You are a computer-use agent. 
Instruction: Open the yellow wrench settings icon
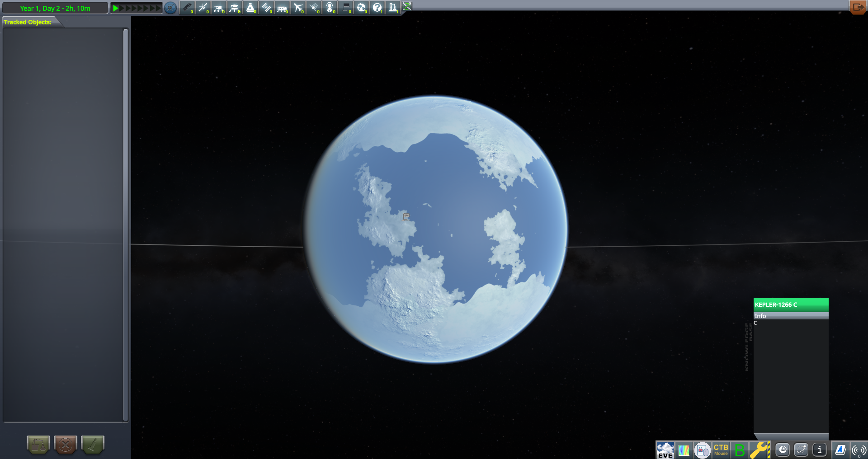click(759, 450)
